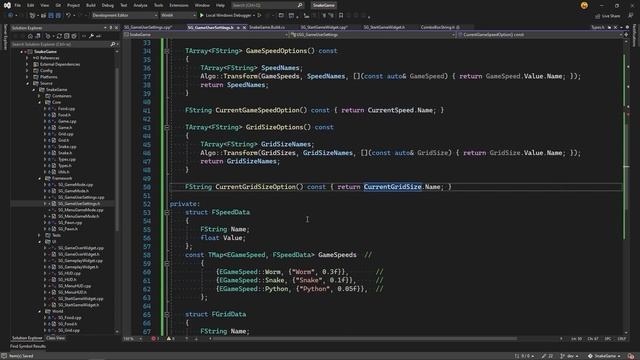Open the SnakeGame project scope dropdown
Screen dimensions: 640x360
206,35
